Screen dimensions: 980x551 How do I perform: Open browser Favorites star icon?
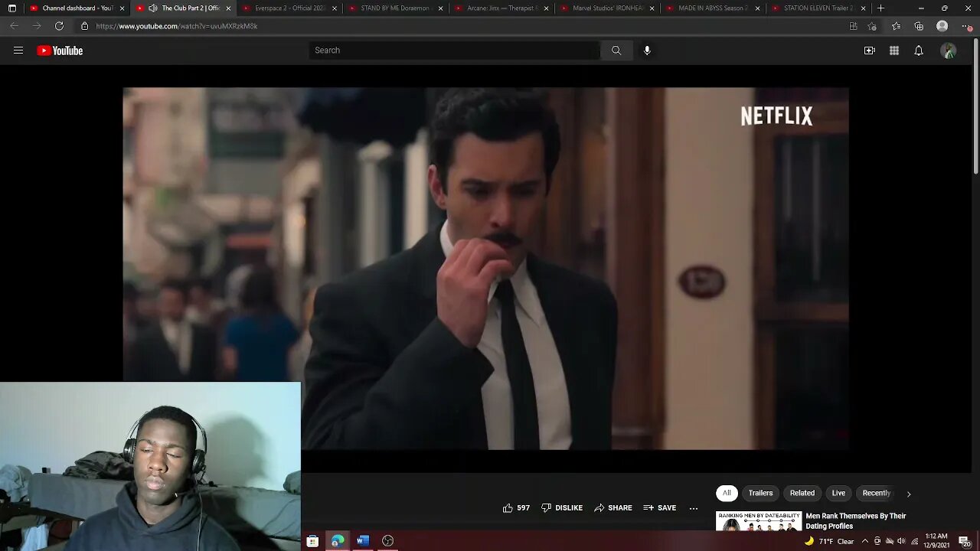click(x=896, y=26)
